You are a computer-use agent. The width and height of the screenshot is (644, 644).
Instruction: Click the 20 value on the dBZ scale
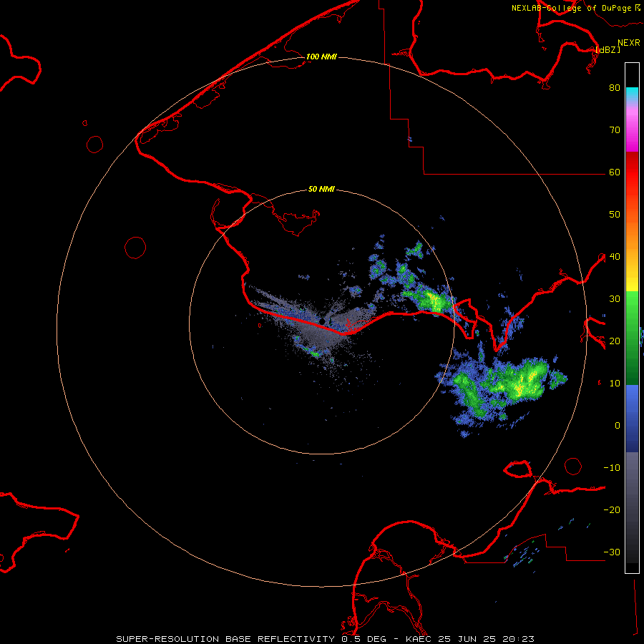point(615,341)
